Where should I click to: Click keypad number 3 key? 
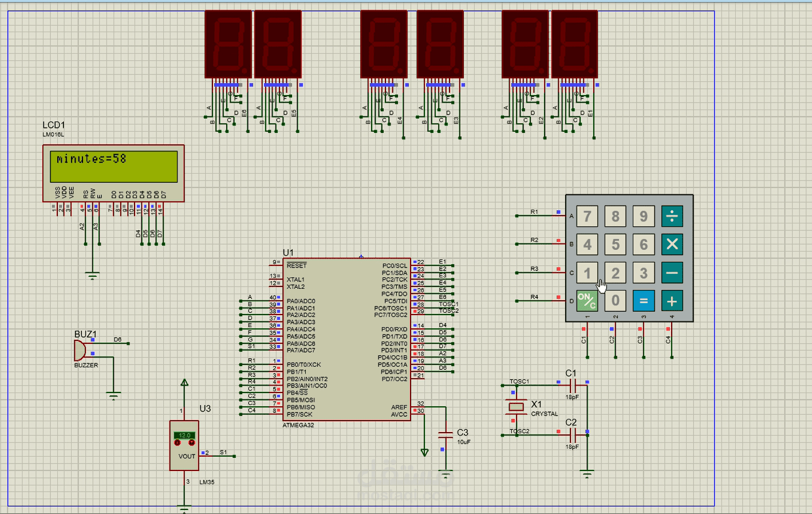click(644, 273)
